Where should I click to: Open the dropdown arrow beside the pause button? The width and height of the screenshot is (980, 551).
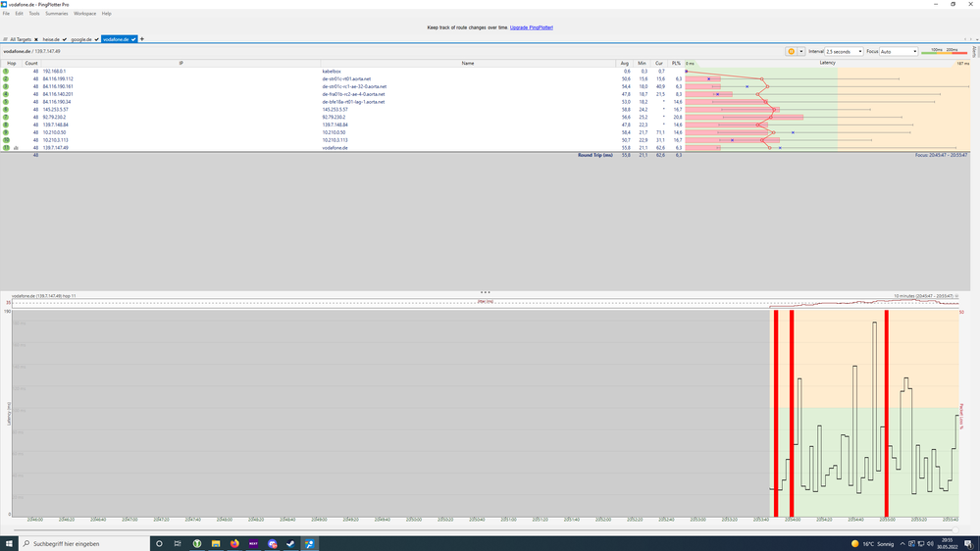pyautogui.click(x=800, y=51)
